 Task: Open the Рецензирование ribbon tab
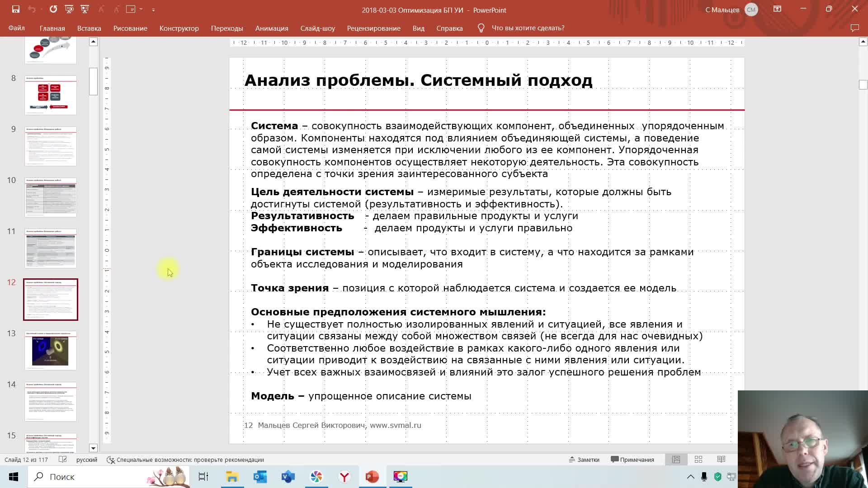[374, 28]
